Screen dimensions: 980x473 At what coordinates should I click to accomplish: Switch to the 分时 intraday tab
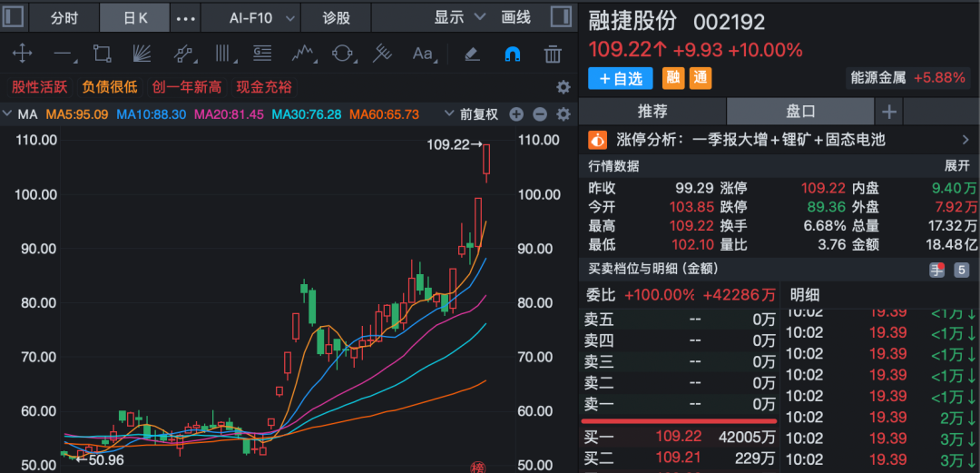(x=64, y=17)
